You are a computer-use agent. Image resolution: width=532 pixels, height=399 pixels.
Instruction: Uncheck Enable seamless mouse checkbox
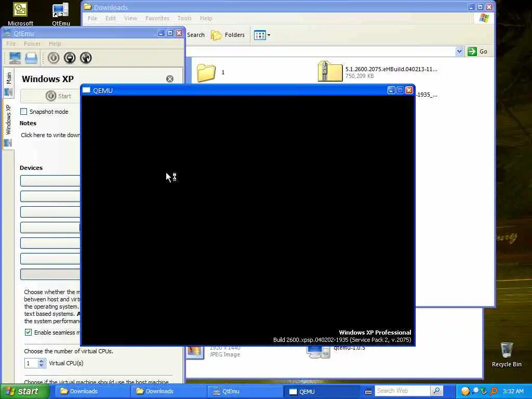coord(28,332)
